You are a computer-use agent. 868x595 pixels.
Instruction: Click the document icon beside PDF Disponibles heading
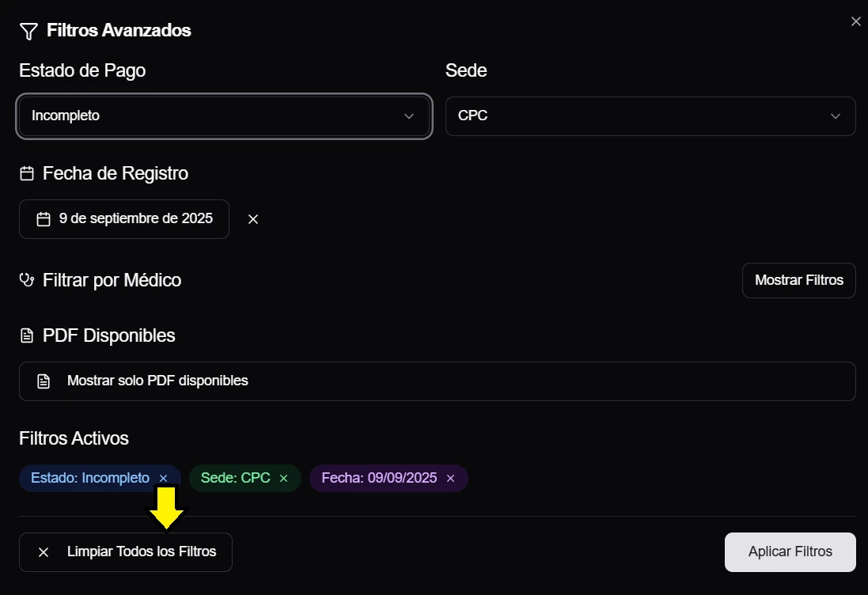(x=27, y=335)
